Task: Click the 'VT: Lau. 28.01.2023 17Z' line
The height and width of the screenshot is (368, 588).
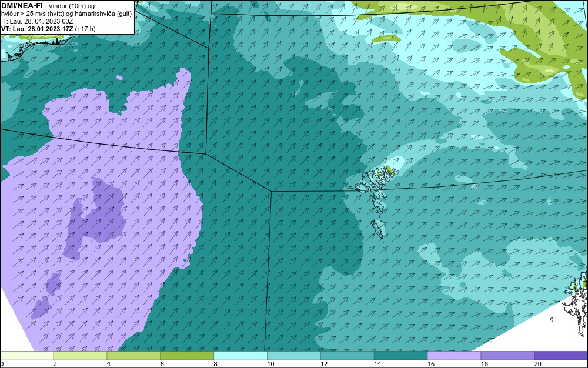Action: (37, 29)
